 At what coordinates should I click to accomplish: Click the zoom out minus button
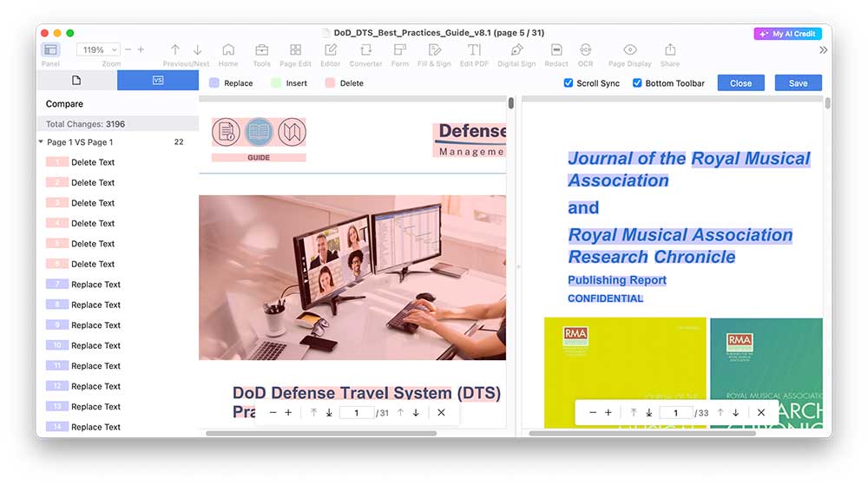(128, 49)
